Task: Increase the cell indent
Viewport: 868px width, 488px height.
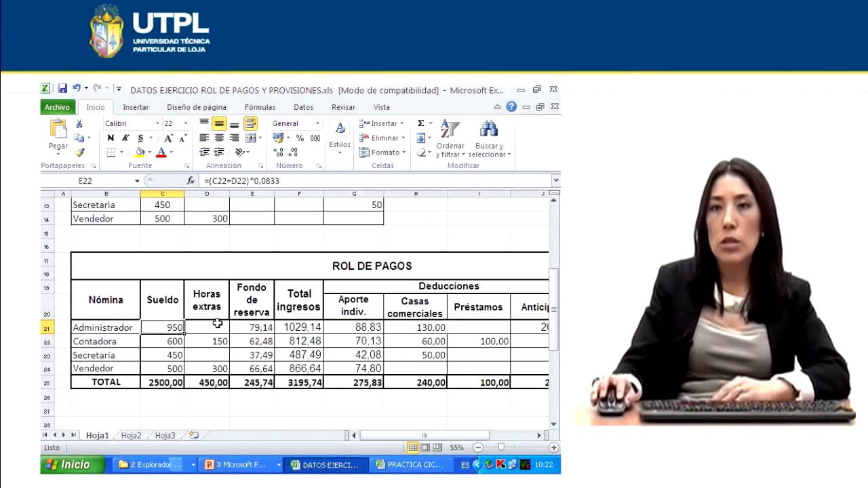Action: point(219,152)
